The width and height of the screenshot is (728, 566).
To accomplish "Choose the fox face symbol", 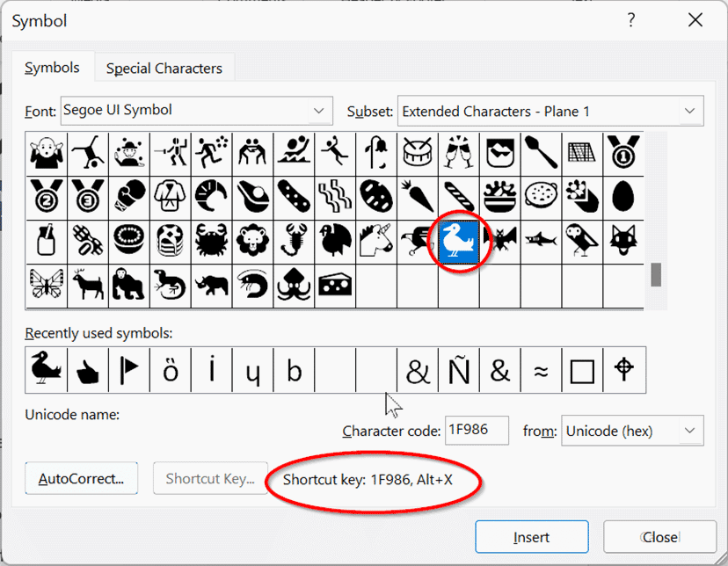I will (623, 241).
